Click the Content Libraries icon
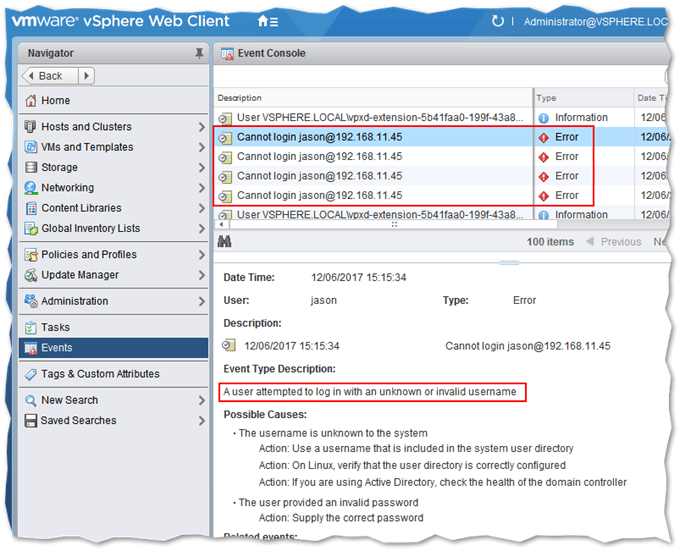The height and width of the screenshot is (551, 680). [31, 208]
